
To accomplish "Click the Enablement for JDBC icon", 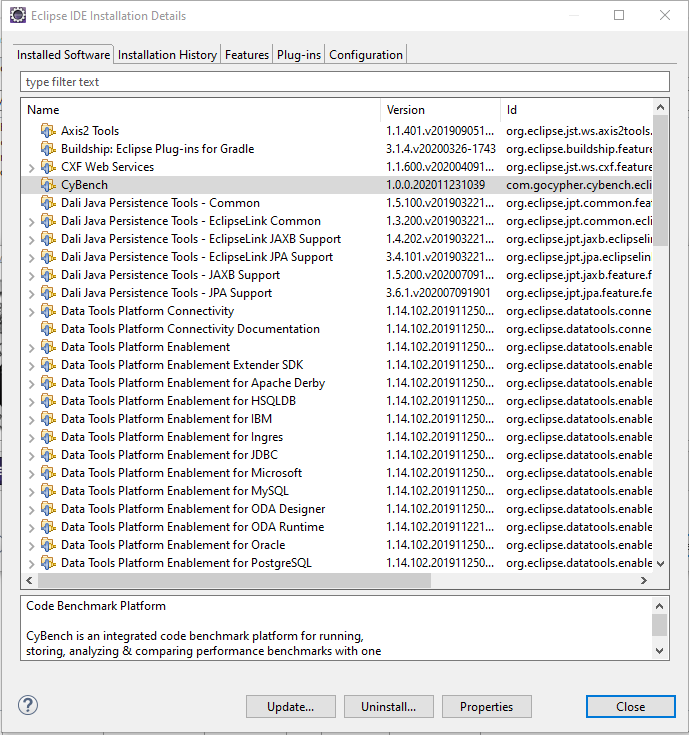I will [48, 455].
